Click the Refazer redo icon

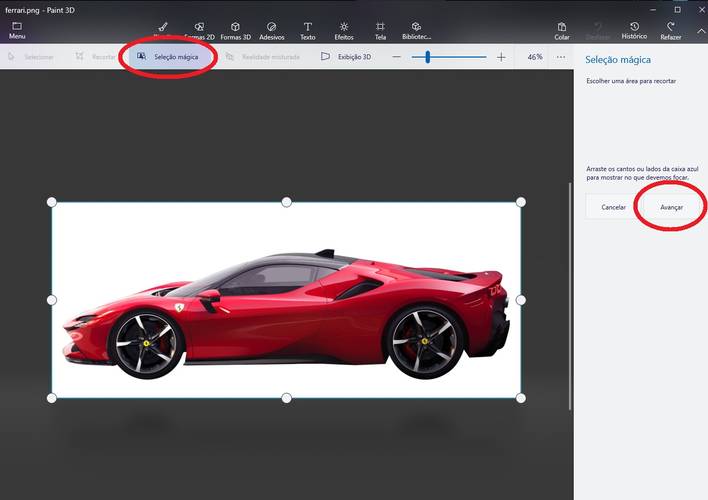pyautogui.click(x=671, y=31)
